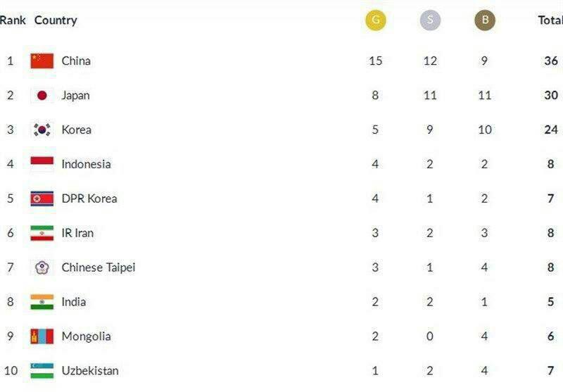
Task: Select the Mongolia flag icon
Action: [x=42, y=336]
